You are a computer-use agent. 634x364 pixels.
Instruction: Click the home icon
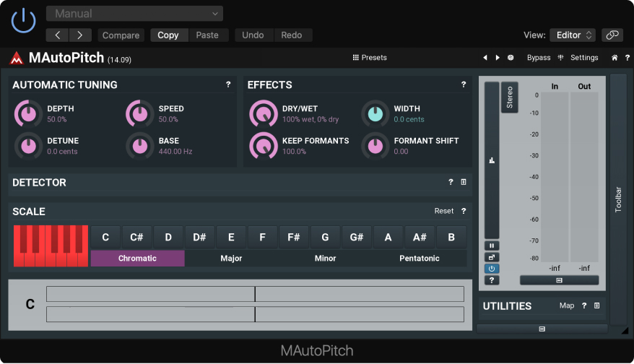(x=615, y=58)
